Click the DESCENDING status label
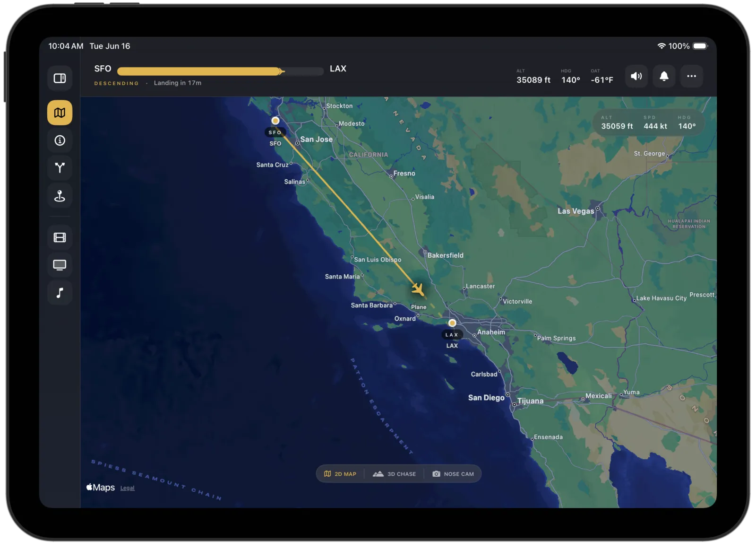Image resolution: width=756 pixels, height=550 pixels. pyautogui.click(x=117, y=83)
